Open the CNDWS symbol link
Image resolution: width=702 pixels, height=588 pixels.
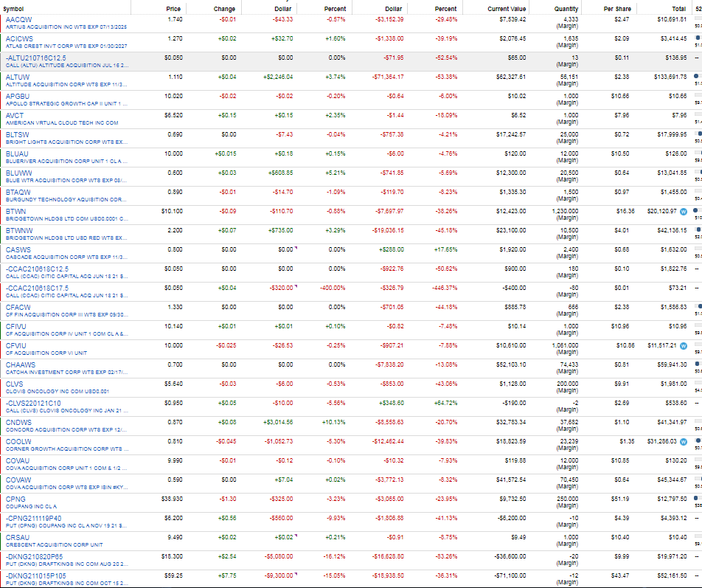[x=19, y=422]
